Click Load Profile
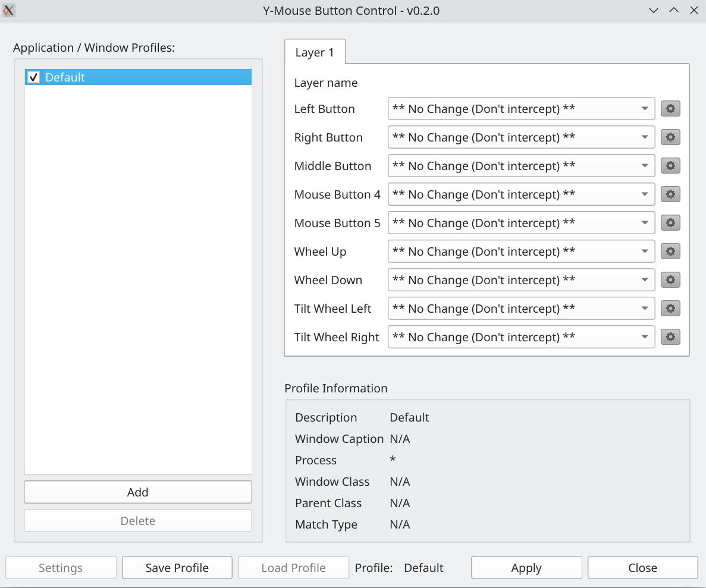Screen dimensions: 706x588 294,568
